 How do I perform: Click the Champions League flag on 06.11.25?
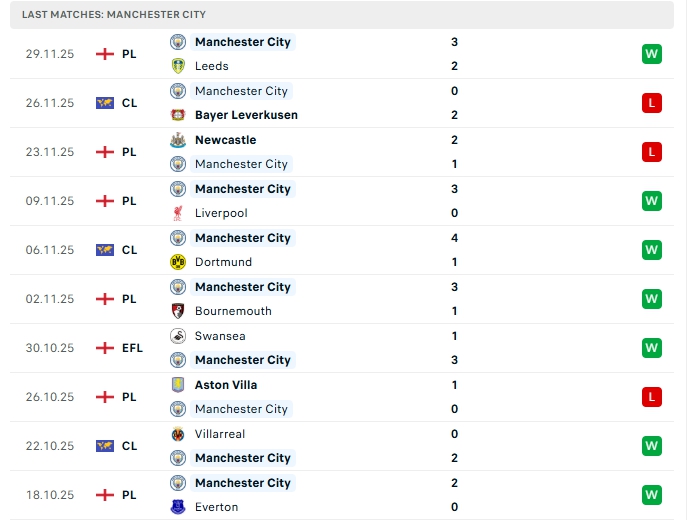tap(105, 250)
